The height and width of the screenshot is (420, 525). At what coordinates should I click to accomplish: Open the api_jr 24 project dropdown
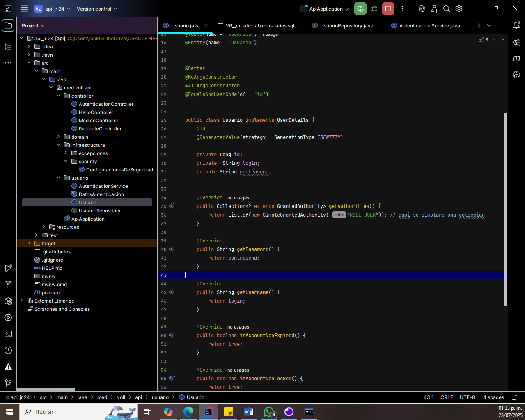point(53,9)
